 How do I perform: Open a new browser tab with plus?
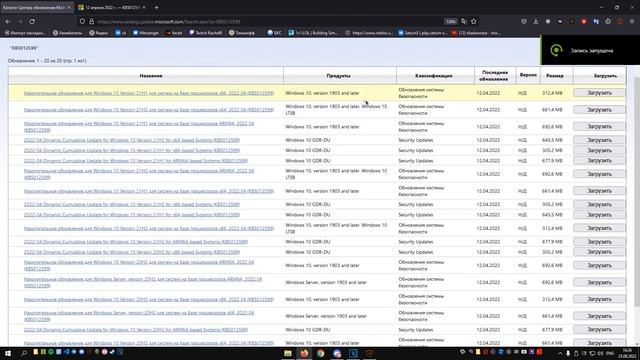point(156,7)
